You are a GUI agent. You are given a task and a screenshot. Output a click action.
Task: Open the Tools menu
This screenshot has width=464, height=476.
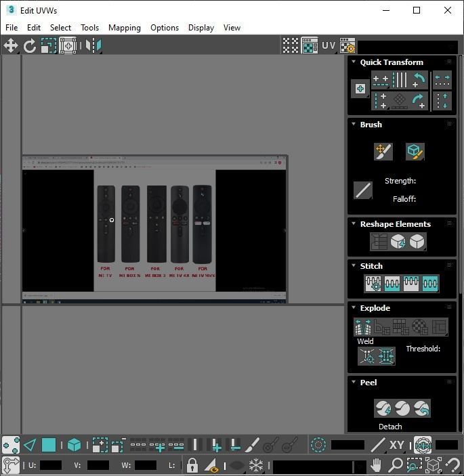(89, 28)
